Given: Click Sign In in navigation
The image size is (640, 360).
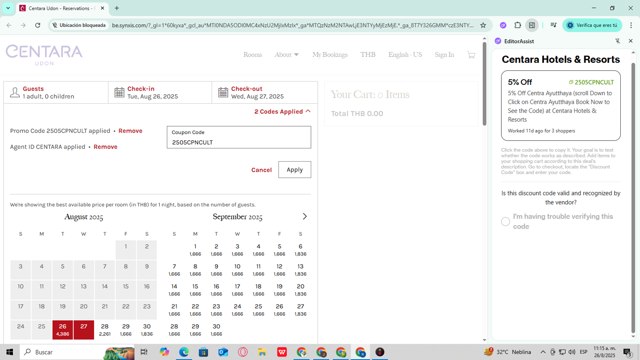Looking at the screenshot, I should tap(444, 55).
